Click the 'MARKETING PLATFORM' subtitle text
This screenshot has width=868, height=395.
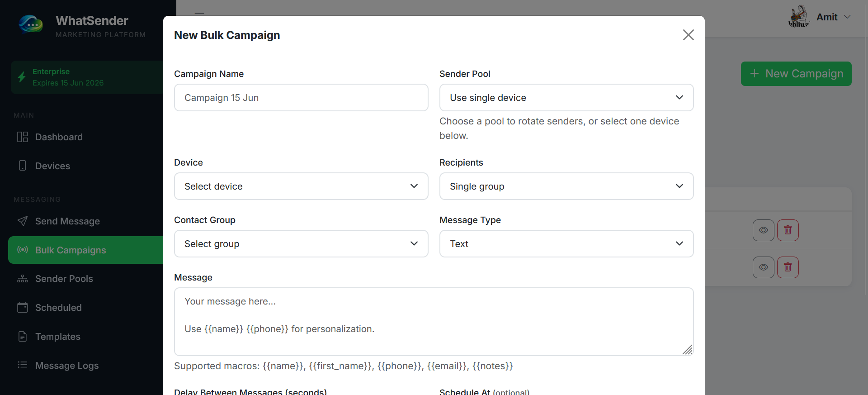101,35
